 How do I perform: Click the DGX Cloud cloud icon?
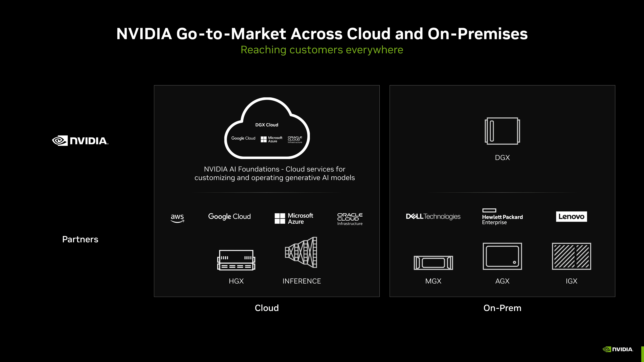267,128
